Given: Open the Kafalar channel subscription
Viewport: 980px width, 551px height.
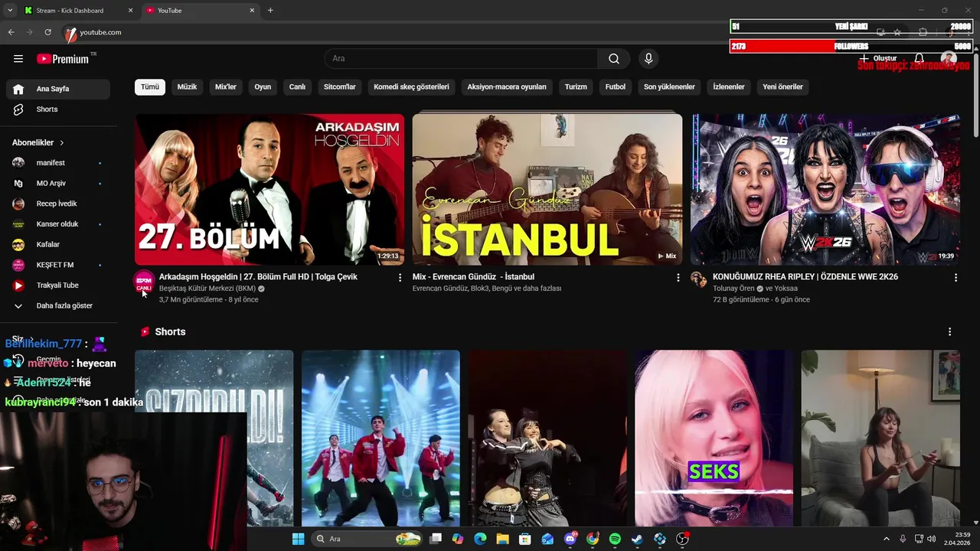Looking at the screenshot, I should click(58, 245).
